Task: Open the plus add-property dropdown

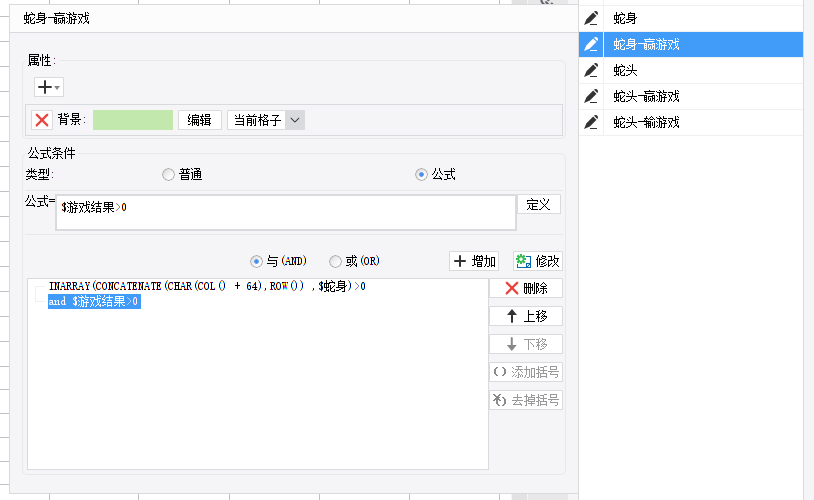Action: coord(49,87)
